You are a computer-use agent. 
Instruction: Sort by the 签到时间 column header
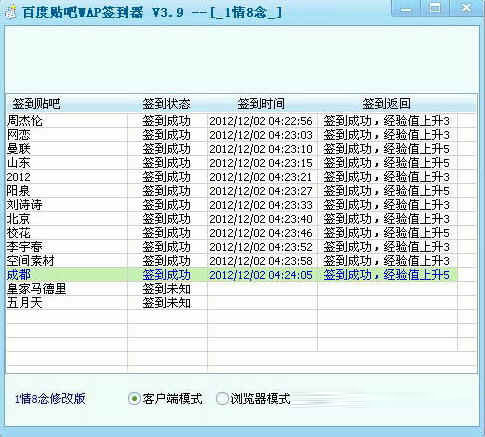tap(262, 104)
